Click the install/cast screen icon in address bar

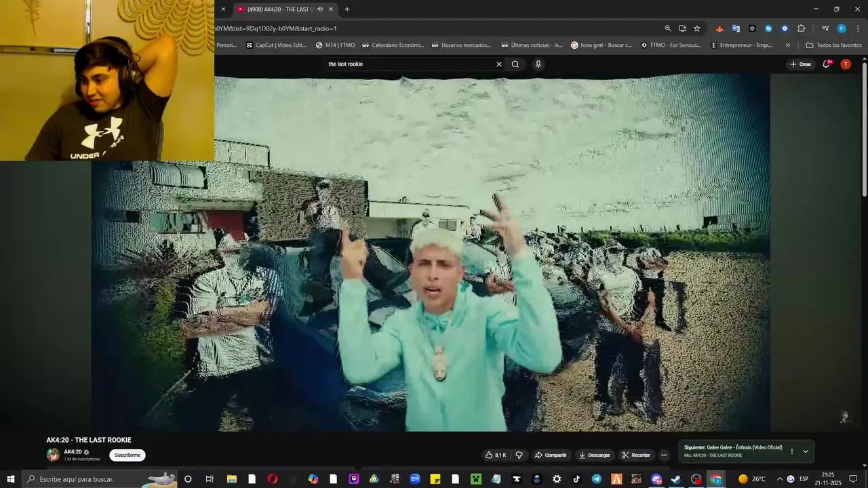pyautogui.click(x=682, y=28)
